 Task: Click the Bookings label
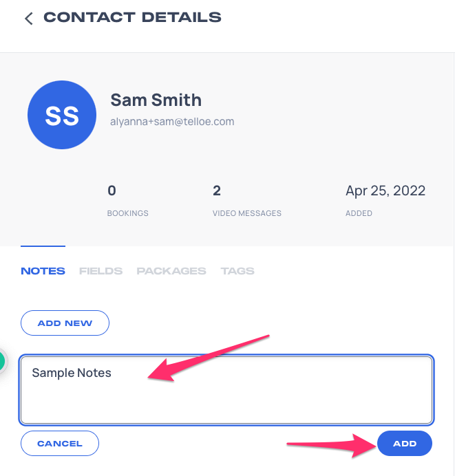pyautogui.click(x=127, y=213)
